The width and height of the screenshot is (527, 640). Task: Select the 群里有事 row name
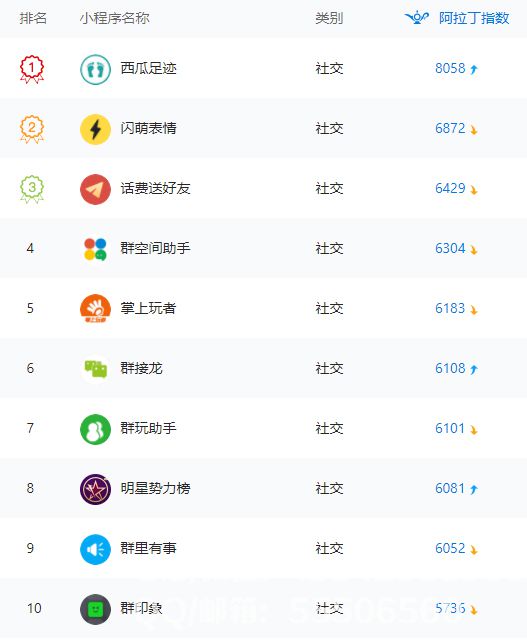pos(149,548)
